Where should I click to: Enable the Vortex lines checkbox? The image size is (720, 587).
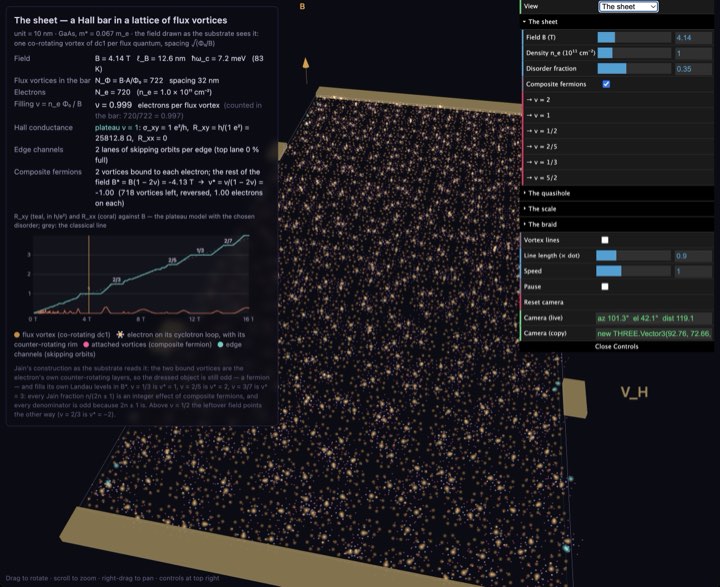coord(605,240)
